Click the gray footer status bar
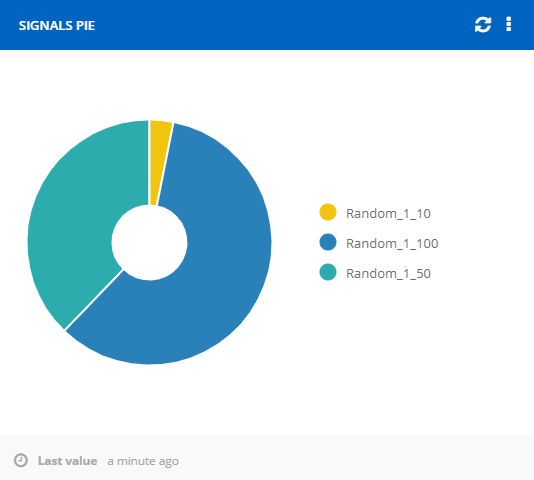 [267, 457]
